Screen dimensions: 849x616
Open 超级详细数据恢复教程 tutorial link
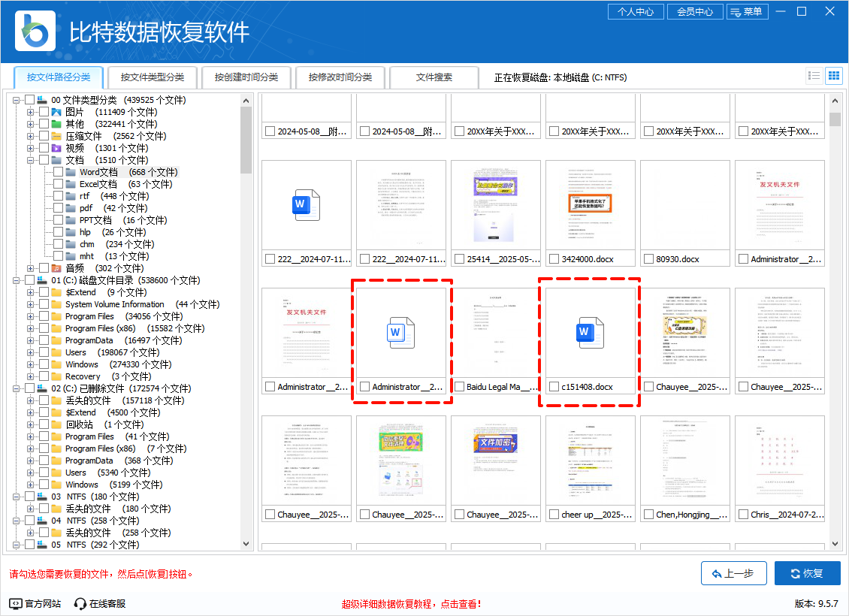click(x=412, y=604)
